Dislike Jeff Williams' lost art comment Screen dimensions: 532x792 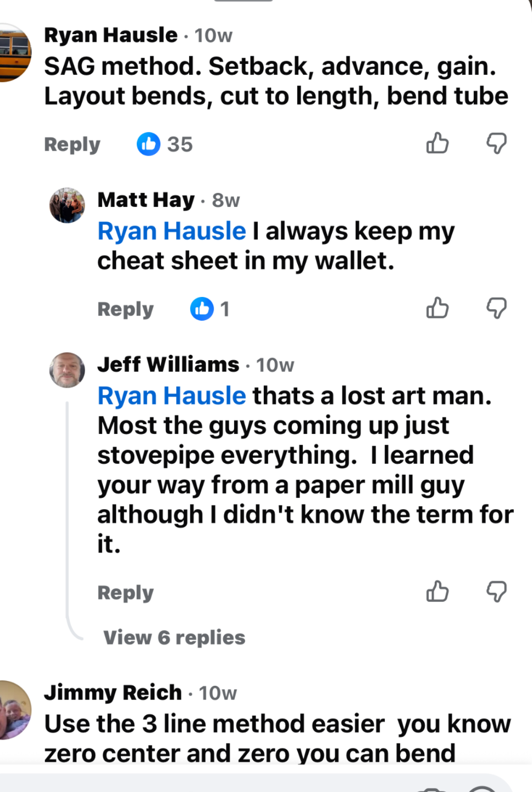[496, 591]
